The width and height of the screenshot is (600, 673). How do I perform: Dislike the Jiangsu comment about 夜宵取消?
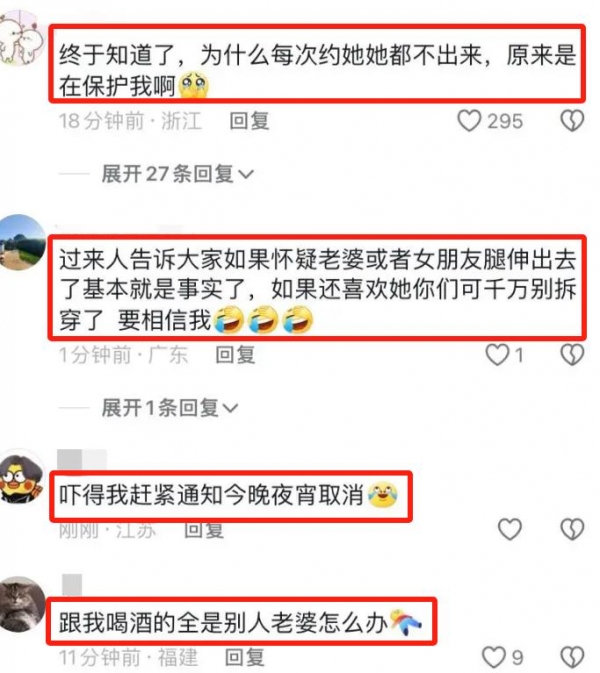(572, 529)
